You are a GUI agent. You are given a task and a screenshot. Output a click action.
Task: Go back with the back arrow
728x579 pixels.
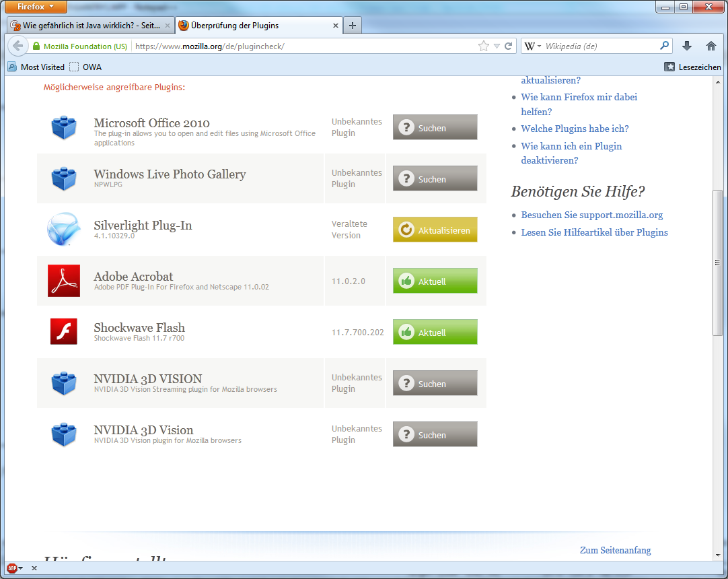17,46
